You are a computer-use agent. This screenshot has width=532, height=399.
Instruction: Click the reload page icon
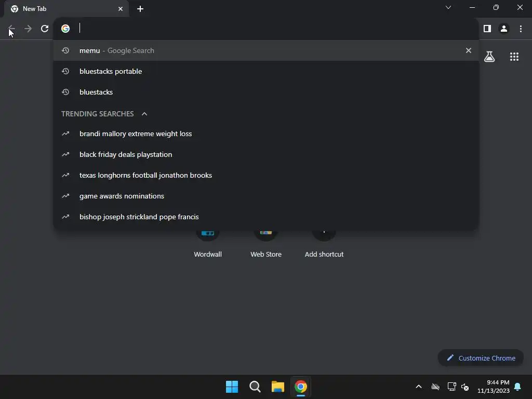click(45, 29)
